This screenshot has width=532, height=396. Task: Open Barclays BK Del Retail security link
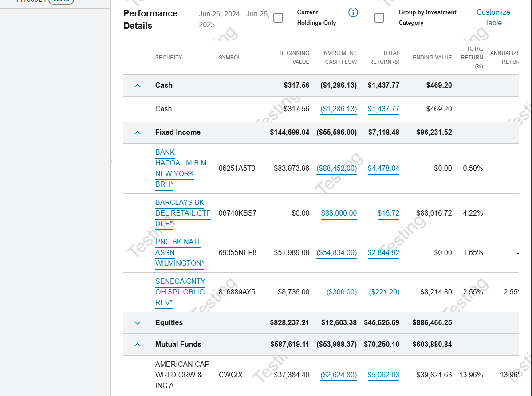pos(182,213)
